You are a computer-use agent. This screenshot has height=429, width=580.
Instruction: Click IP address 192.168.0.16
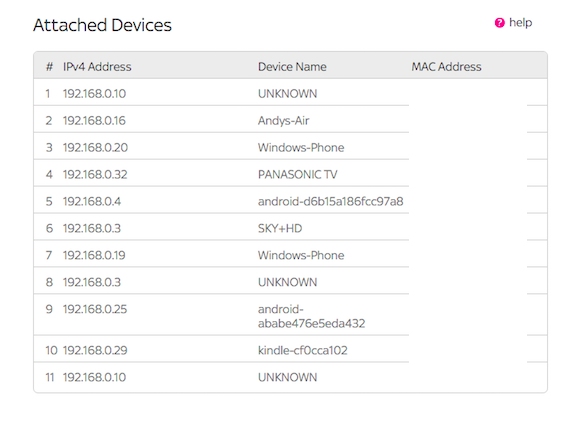coord(94,121)
